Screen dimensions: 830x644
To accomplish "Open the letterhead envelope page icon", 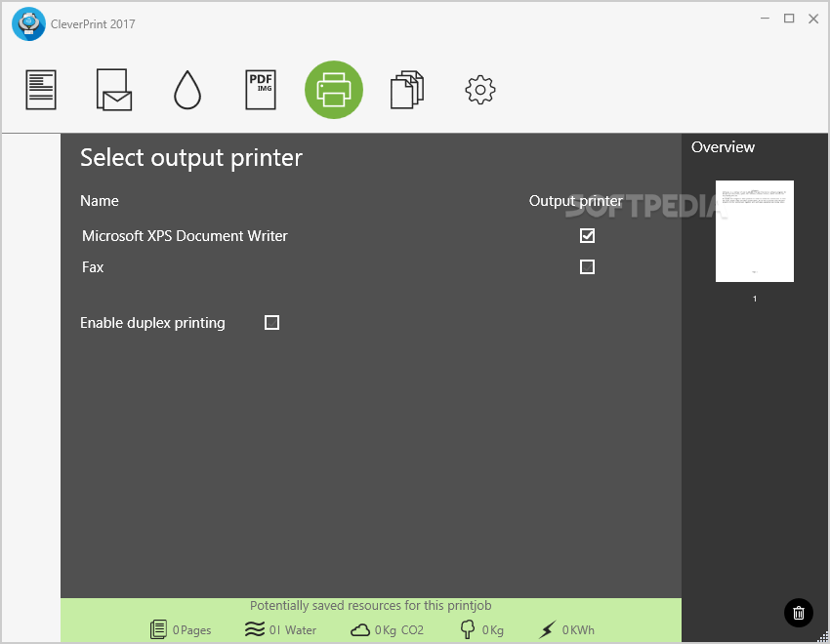I will [x=114, y=90].
